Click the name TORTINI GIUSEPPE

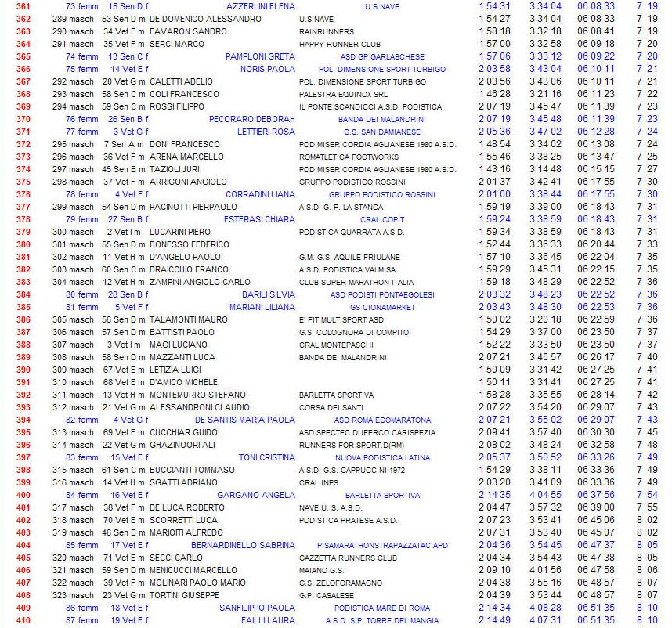pos(184,595)
